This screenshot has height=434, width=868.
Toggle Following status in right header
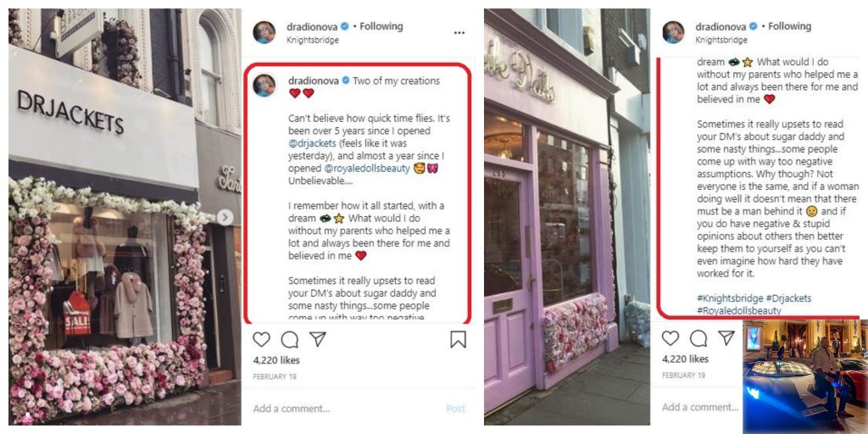pos(790,26)
